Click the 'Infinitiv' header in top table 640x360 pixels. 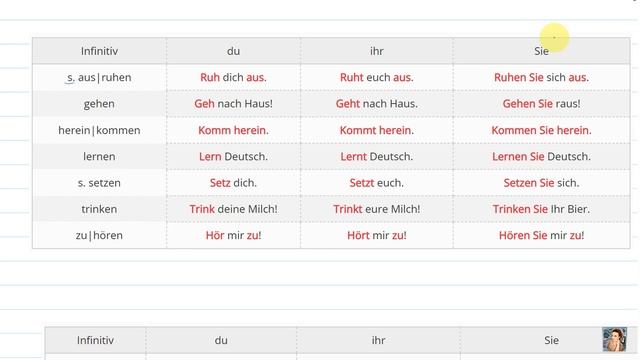pyautogui.click(x=99, y=51)
